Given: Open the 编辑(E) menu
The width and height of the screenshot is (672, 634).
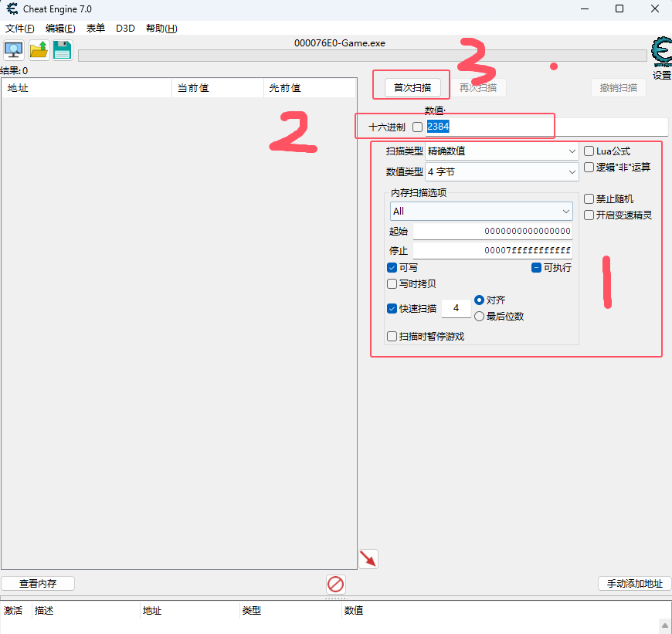Looking at the screenshot, I should (60, 29).
